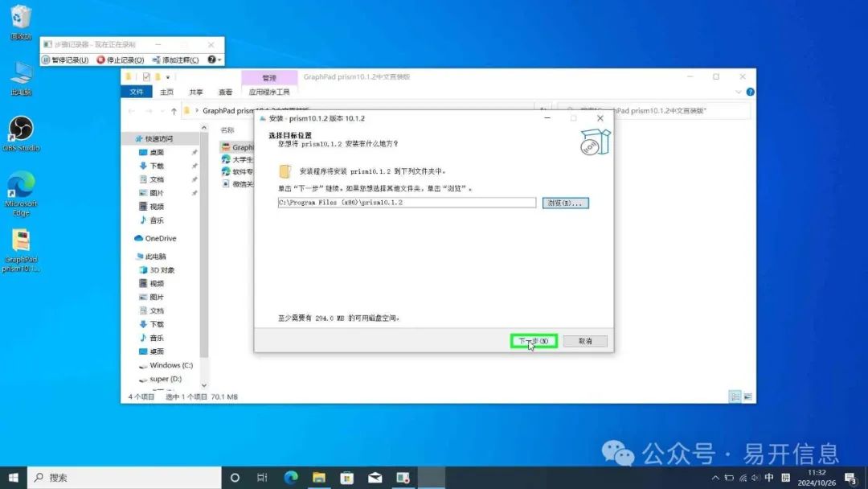Select pinned 图片 under 快速访问
Viewport: 868px width, 489px height.
click(157, 193)
